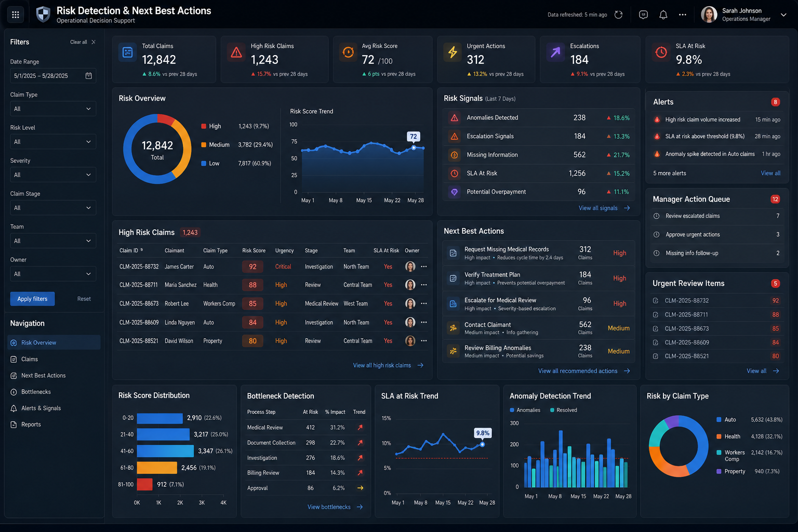Click the Apply filters button
Screen dimensions: 798x532
tap(32, 299)
